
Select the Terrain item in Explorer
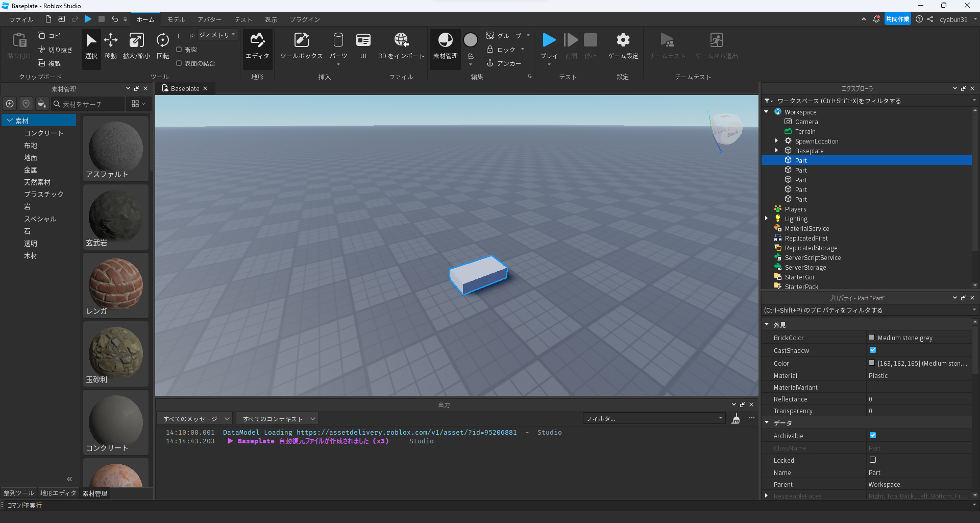(805, 131)
